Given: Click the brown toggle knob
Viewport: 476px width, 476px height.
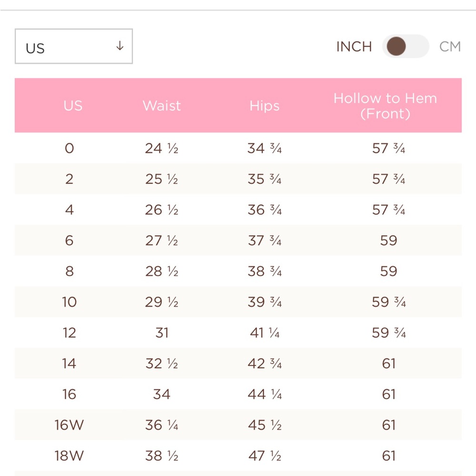Looking at the screenshot, I should tap(396, 46).
